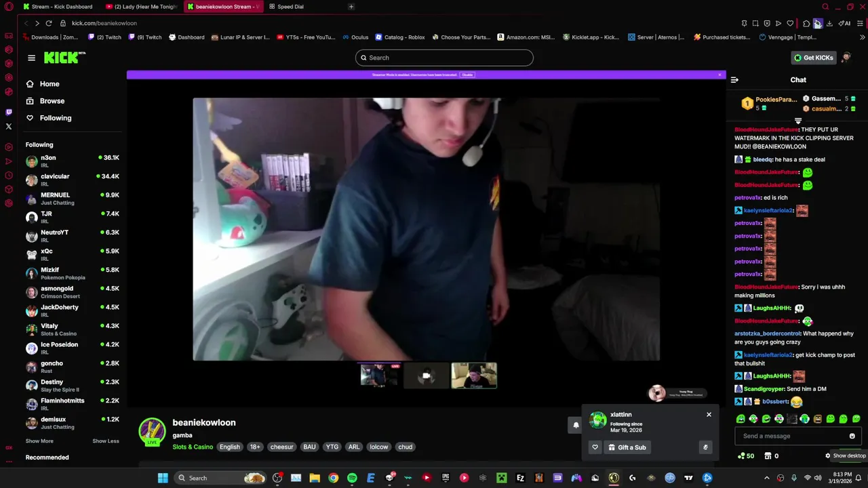Select the first multistream thumbnail
Image resolution: width=868 pixels, height=488 pixels.
click(380, 375)
